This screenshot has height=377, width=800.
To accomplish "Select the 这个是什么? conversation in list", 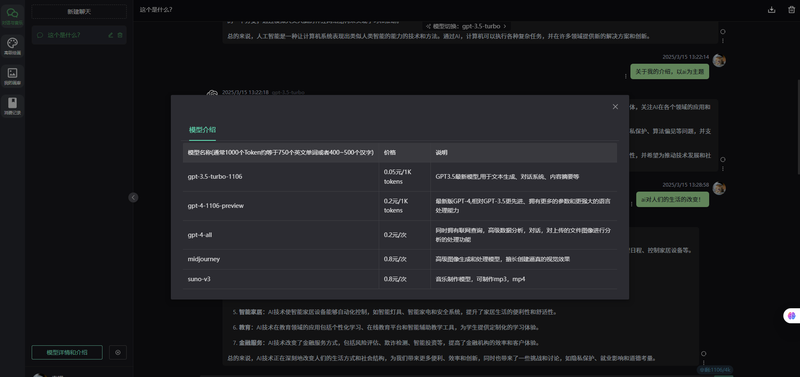I will click(79, 35).
